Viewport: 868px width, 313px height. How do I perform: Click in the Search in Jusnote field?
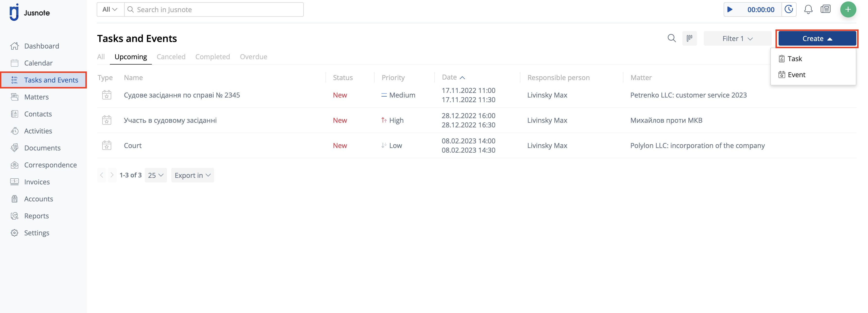[x=214, y=9]
